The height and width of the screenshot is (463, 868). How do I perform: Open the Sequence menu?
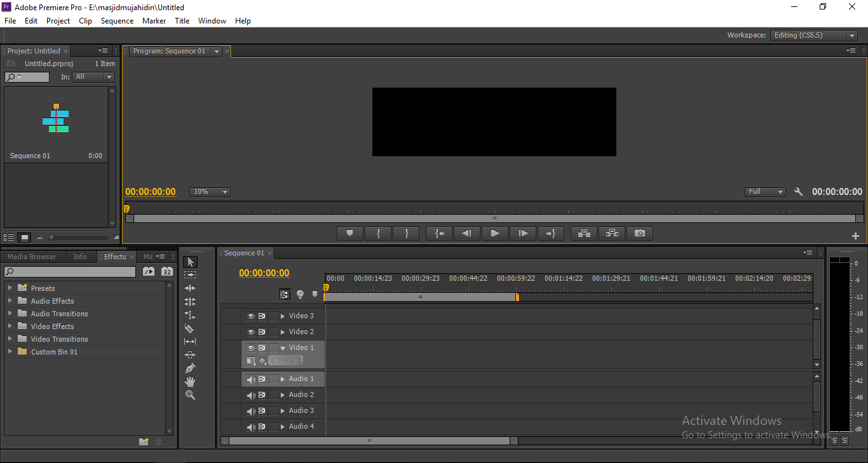[117, 20]
